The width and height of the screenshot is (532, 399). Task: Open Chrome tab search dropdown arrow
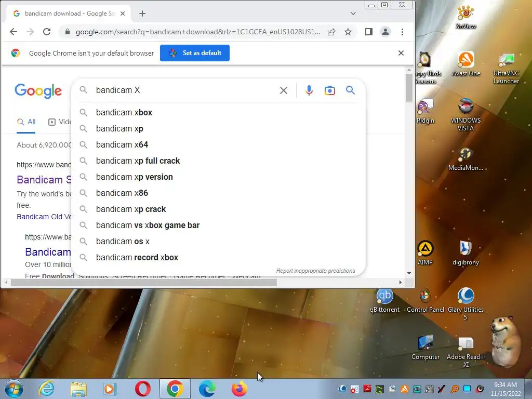(x=353, y=14)
